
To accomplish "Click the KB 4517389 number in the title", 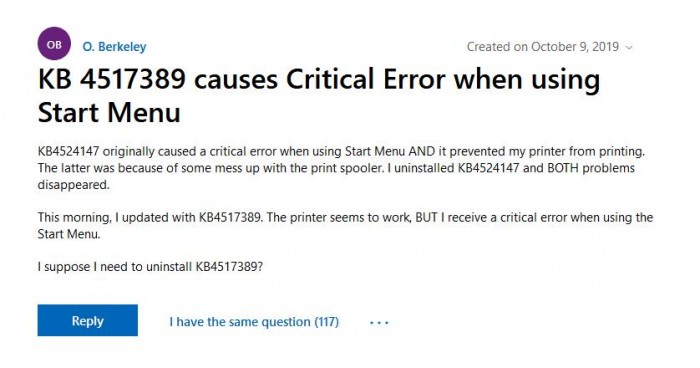I will tap(112, 79).
